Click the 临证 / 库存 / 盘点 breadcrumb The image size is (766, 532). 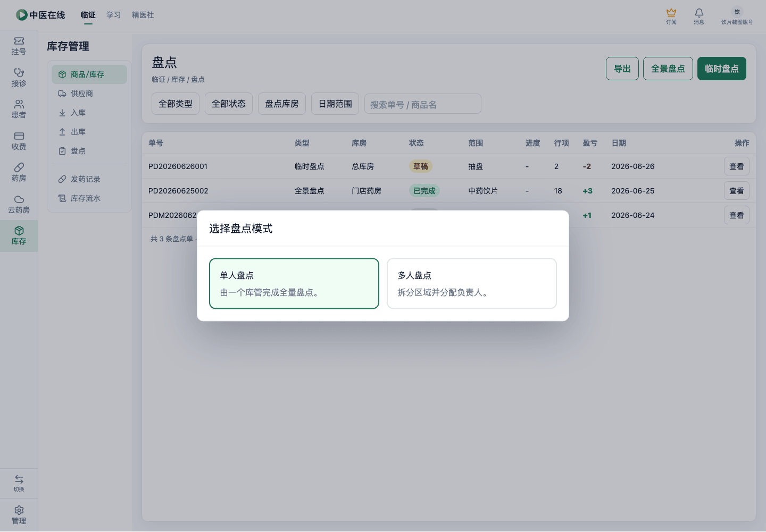click(178, 79)
